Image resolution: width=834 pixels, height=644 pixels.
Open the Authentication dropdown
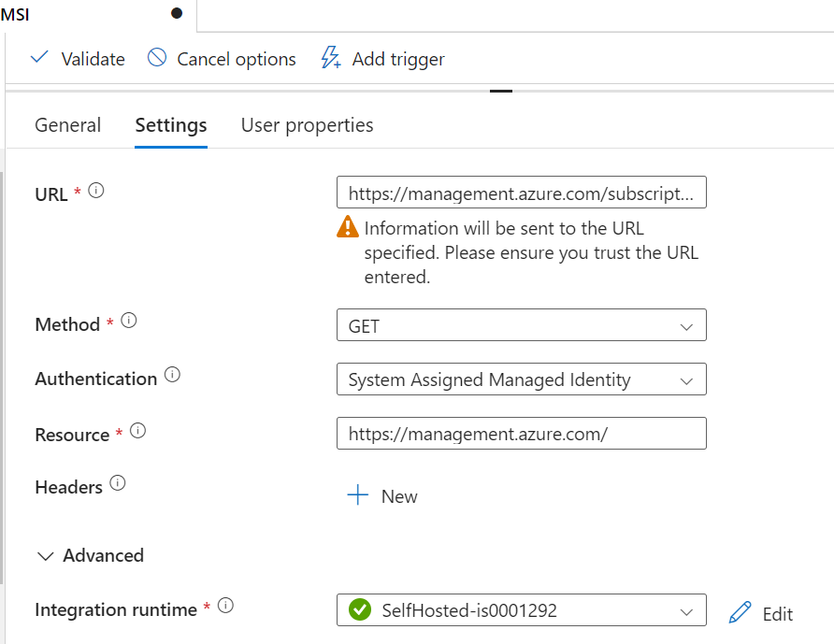point(521,380)
